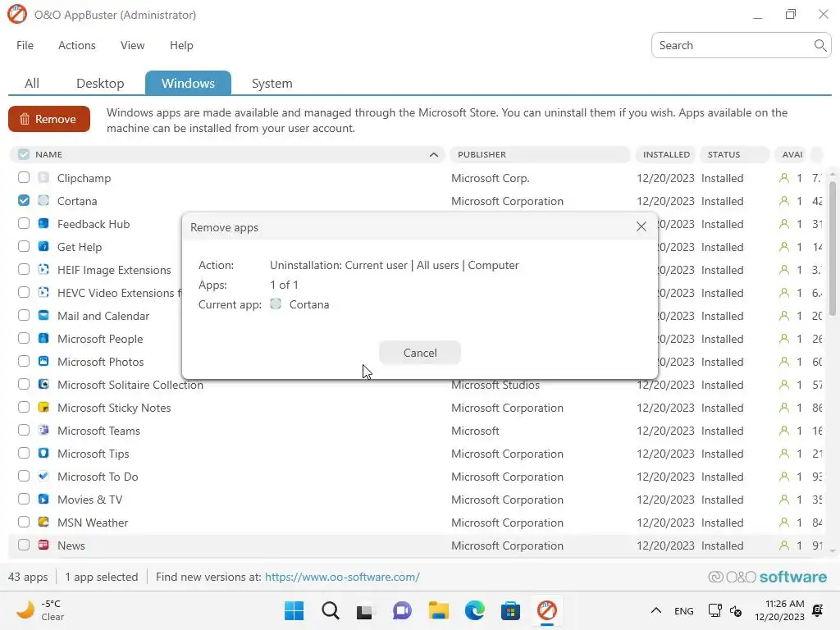
Task: Open the taskbar Search
Action: click(x=330, y=610)
